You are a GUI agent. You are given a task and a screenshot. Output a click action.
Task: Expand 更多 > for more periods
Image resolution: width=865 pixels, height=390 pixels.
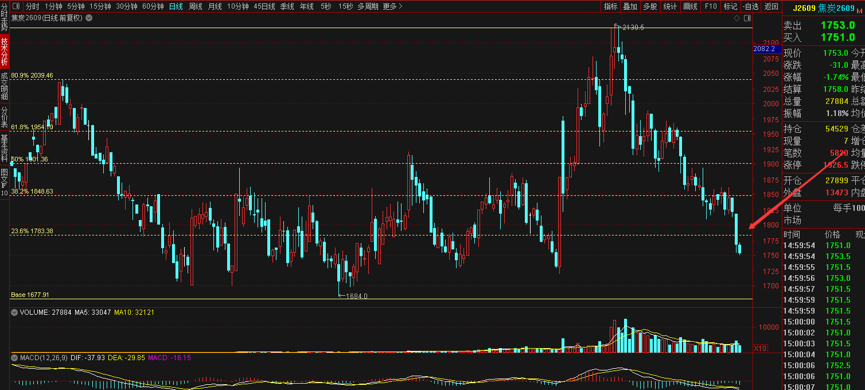392,7
